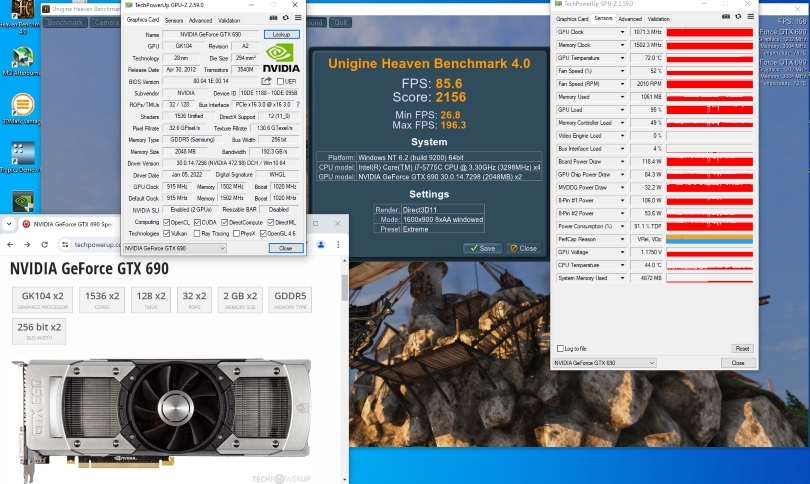Click Close button in left GPU-Z window

[286, 248]
